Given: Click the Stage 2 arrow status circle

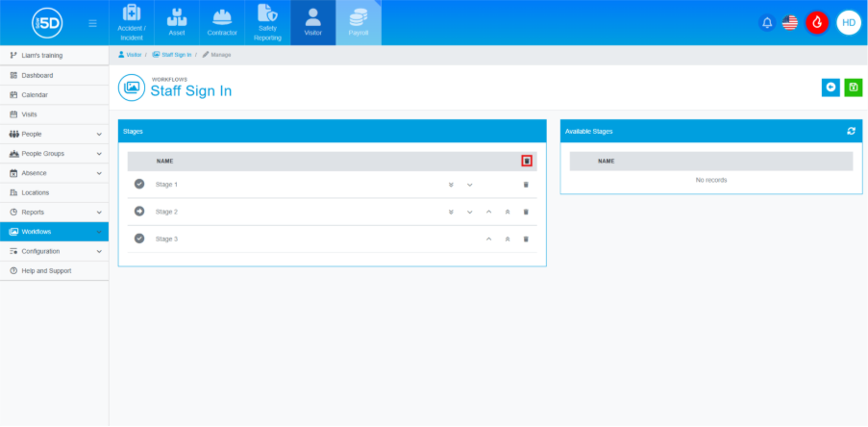Looking at the screenshot, I should [139, 212].
